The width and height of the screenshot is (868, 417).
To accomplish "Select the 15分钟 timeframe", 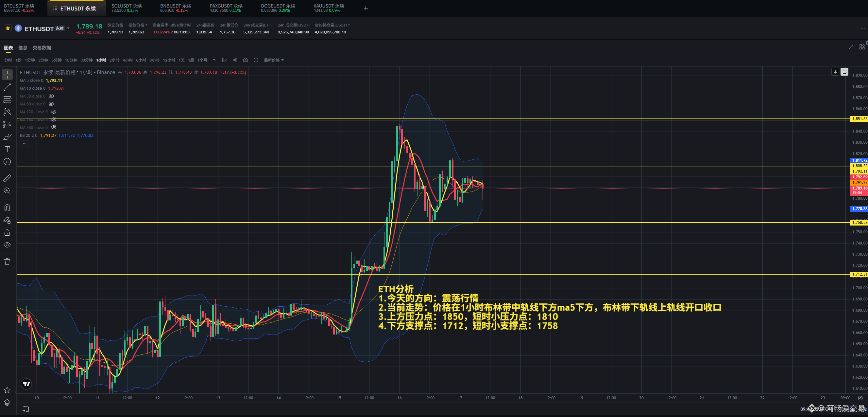I will pyautogui.click(x=71, y=60).
